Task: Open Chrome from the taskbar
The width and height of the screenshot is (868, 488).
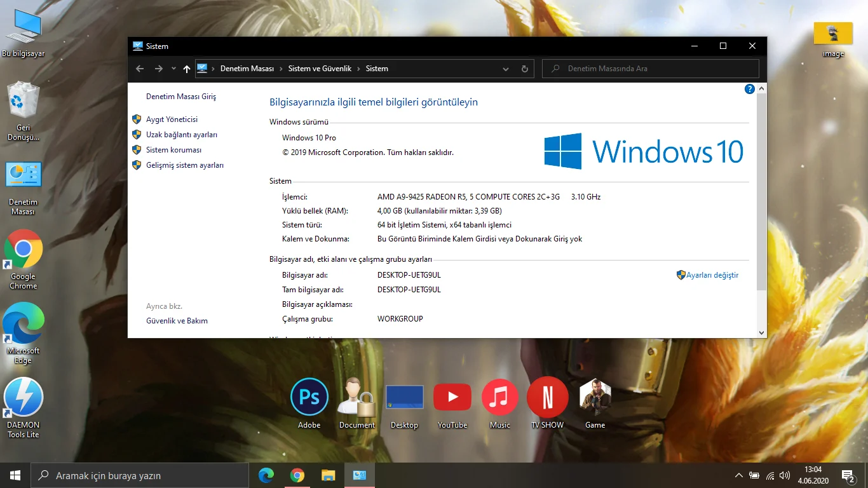Action: click(x=297, y=475)
